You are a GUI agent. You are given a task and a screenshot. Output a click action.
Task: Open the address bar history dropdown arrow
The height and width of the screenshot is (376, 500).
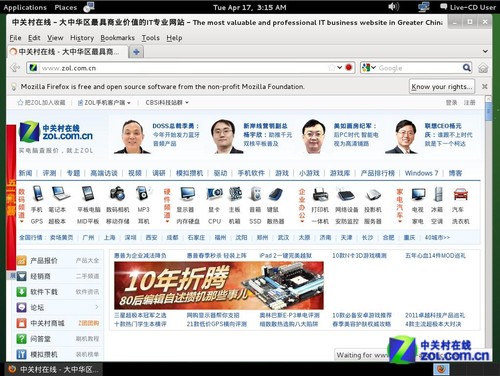coord(339,67)
